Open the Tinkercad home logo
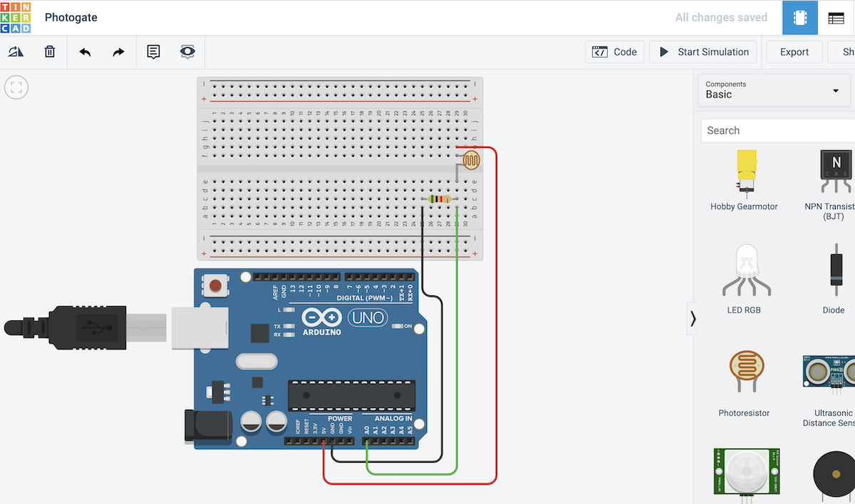Screen dimensions: 855x504 coord(17,17)
